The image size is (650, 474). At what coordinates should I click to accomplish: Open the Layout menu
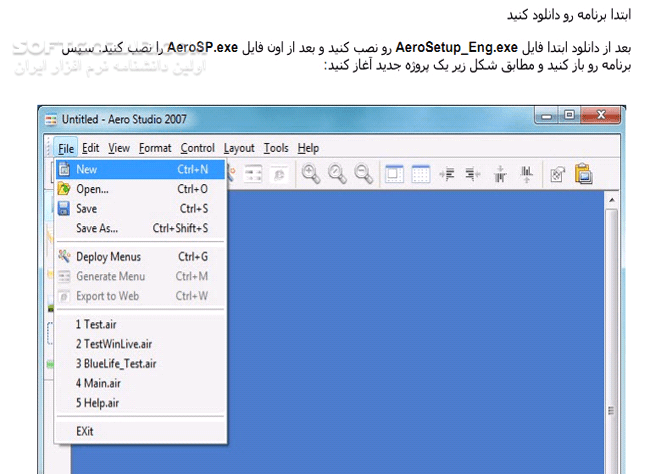tap(239, 148)
